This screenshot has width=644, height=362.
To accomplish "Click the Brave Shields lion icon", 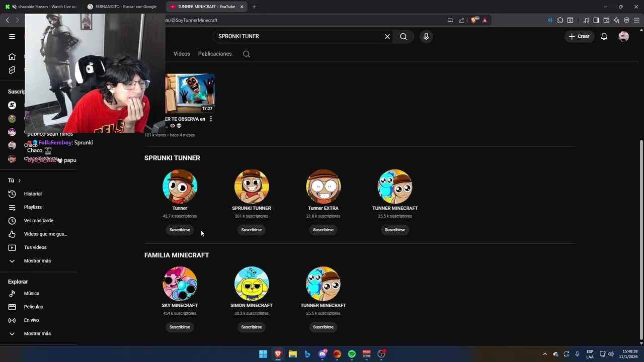I will [474, 20].
